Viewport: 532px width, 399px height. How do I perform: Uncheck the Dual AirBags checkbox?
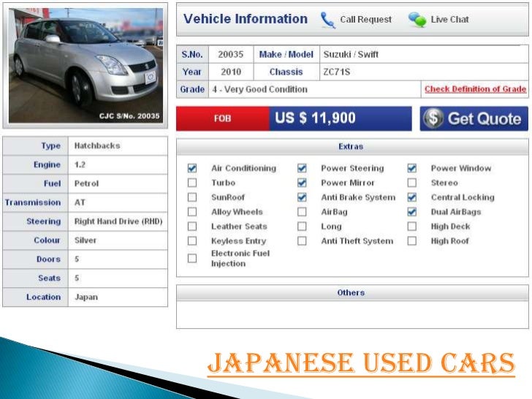coord(412,212)
